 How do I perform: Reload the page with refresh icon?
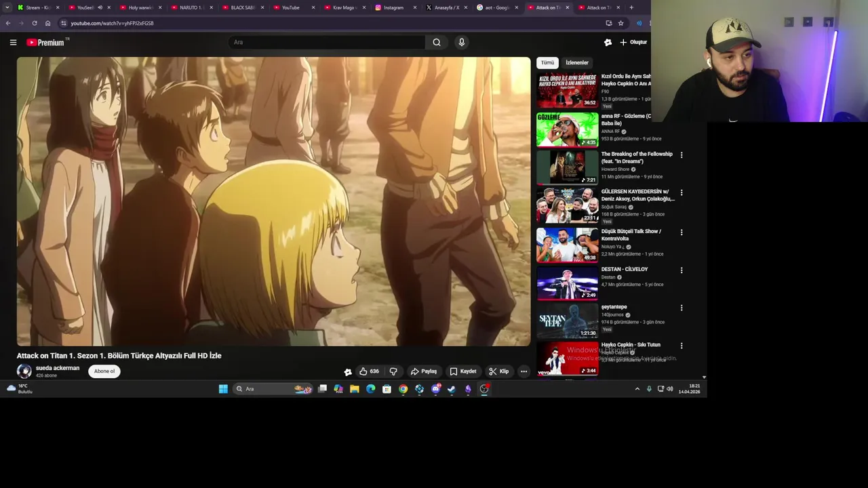[35, 23]
